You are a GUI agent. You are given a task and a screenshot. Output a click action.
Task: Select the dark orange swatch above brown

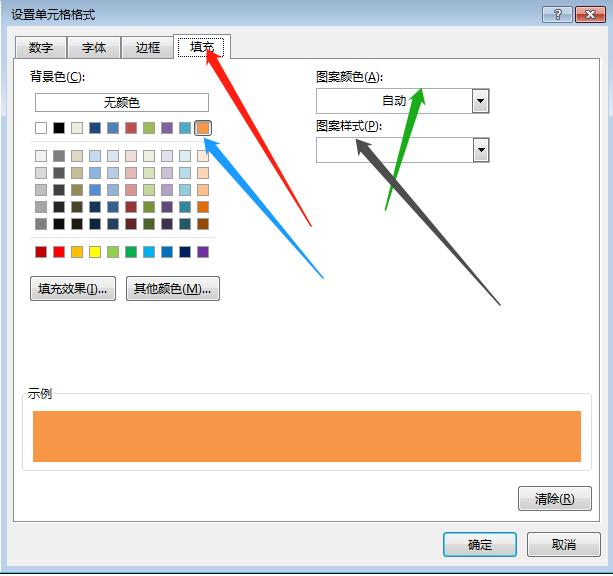click(203, 207)
